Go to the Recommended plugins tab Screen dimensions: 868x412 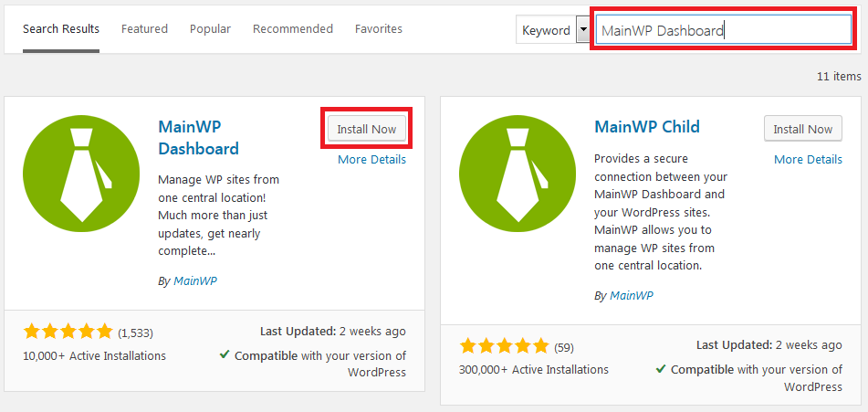pyautogui.click(x=293, y=28)
